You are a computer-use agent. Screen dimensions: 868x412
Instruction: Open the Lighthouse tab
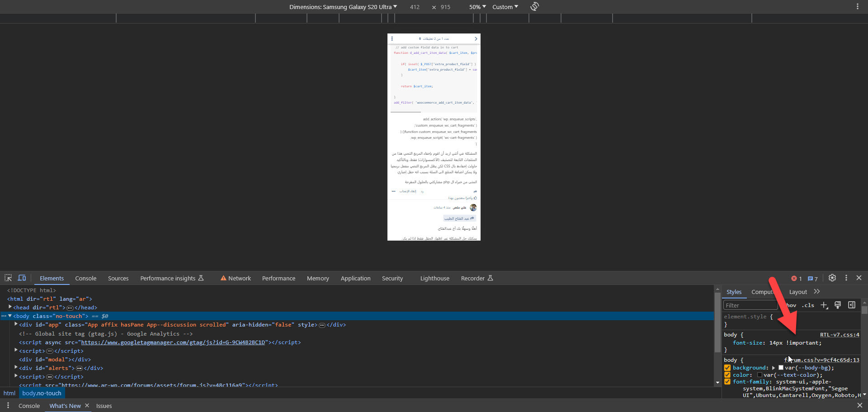(434, 279)
